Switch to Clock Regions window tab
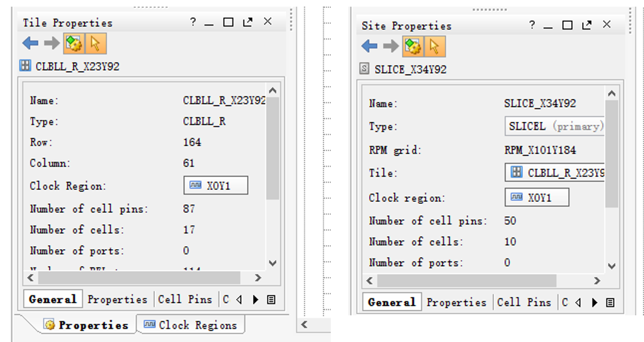The height and width of the screenshot is (342, 644). coord(190,325)
